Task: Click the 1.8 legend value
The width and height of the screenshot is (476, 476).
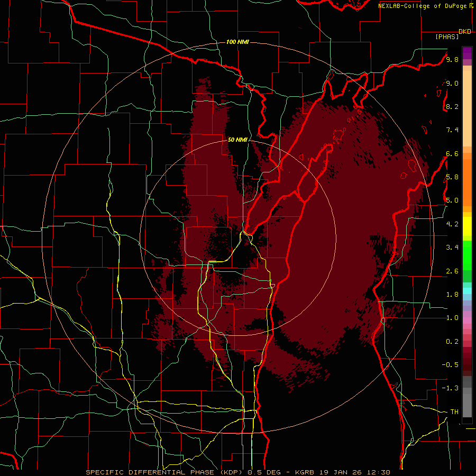Action: tap(452, 294)
